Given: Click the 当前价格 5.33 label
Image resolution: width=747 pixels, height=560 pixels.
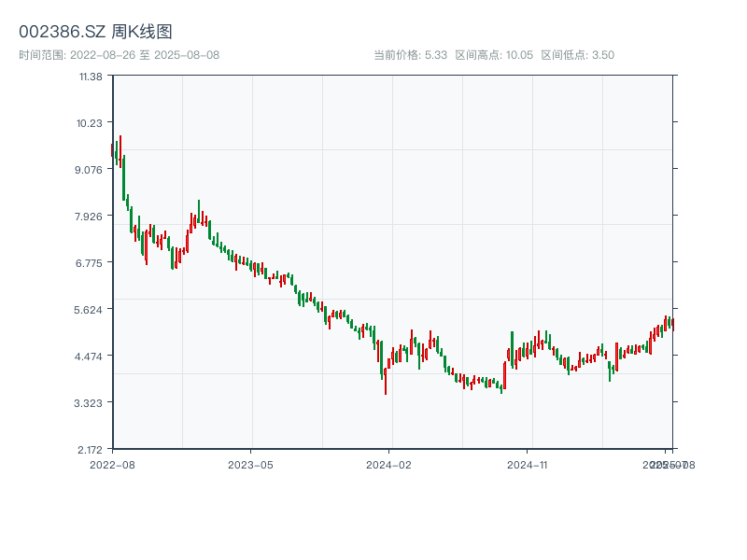Looking at the screenshot, I should coord(410,55).
